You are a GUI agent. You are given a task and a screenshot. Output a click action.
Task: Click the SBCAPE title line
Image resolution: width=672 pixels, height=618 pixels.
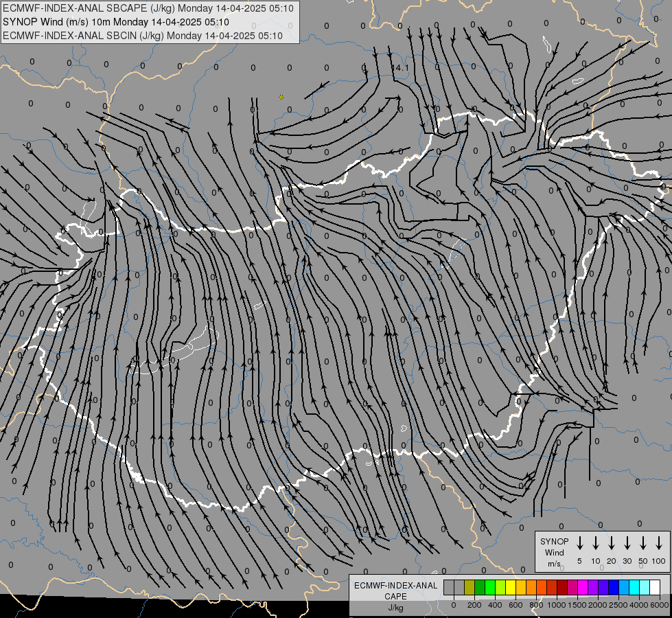(148, 8)
